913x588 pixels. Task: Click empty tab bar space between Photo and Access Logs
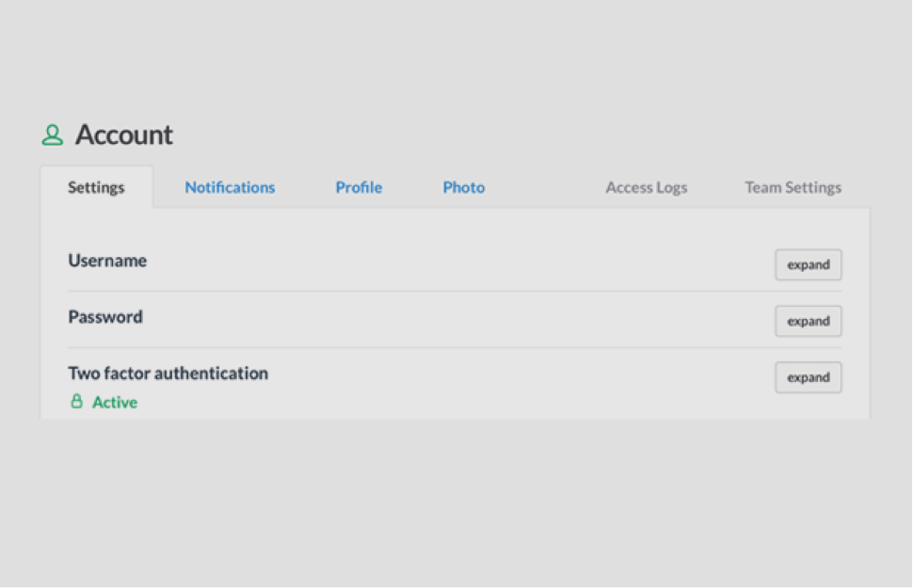click(544, 187)
